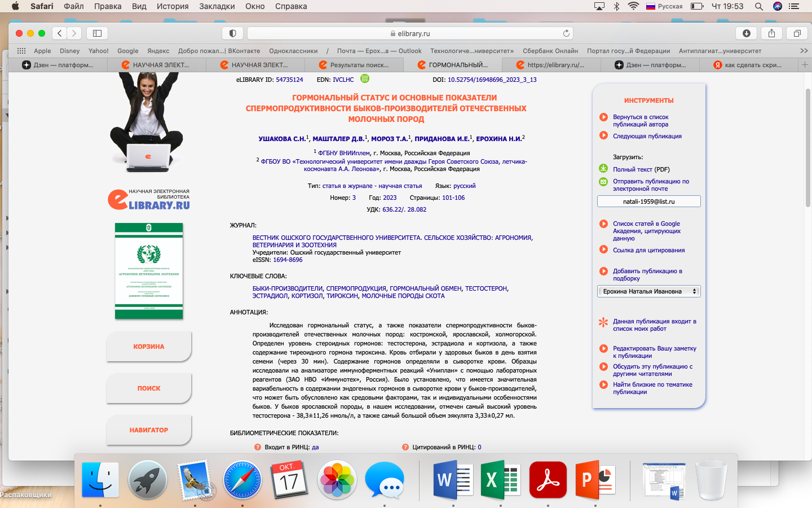812x508 pixels.
Task: Click the ПОИСК button
Action: coord(149,388)
